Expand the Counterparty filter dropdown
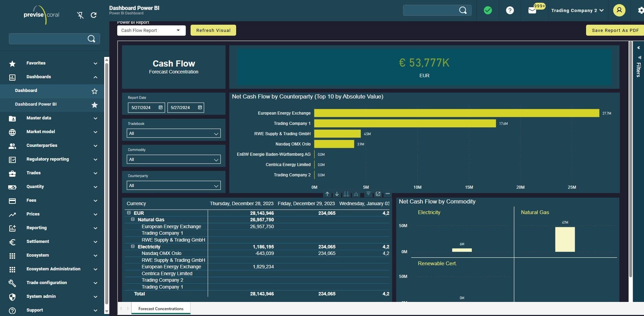This screenshot has width=644, height=316. (173, 186)
